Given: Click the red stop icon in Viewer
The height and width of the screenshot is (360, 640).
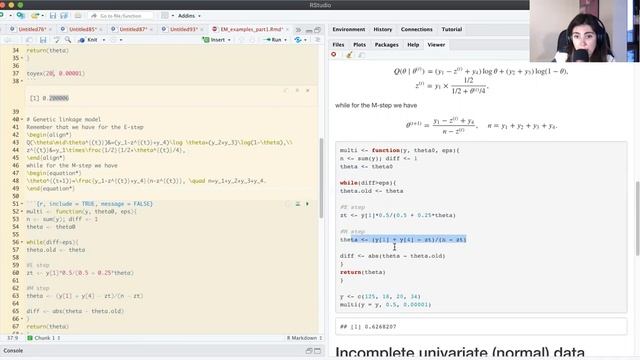Looking at the screenshot, I should (x=334, y=55).
